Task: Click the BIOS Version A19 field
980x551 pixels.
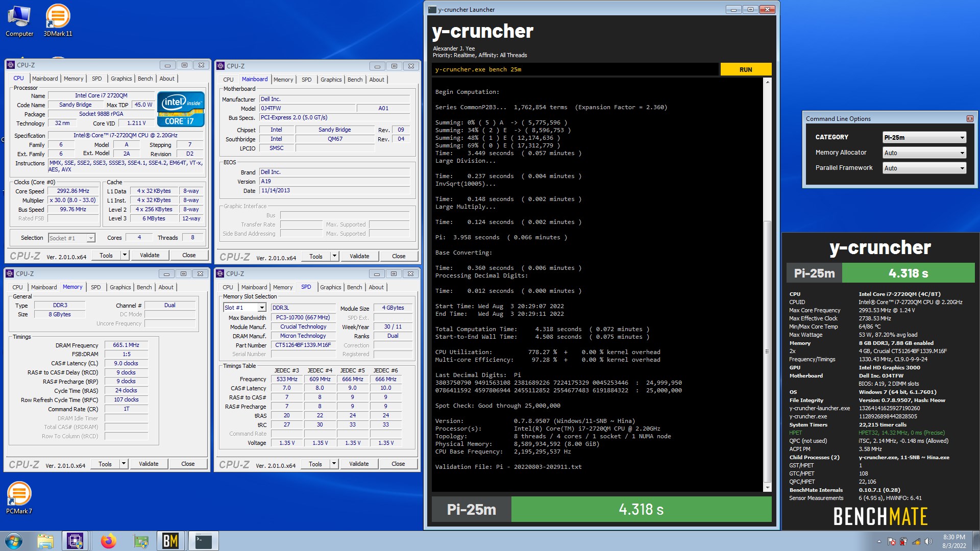Action: [334, 182]
